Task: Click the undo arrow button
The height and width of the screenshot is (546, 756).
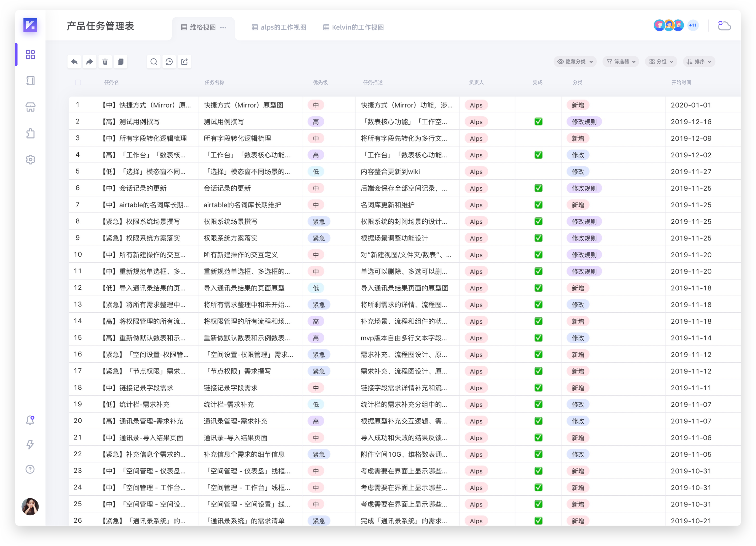Action: [x=74, y=62]
